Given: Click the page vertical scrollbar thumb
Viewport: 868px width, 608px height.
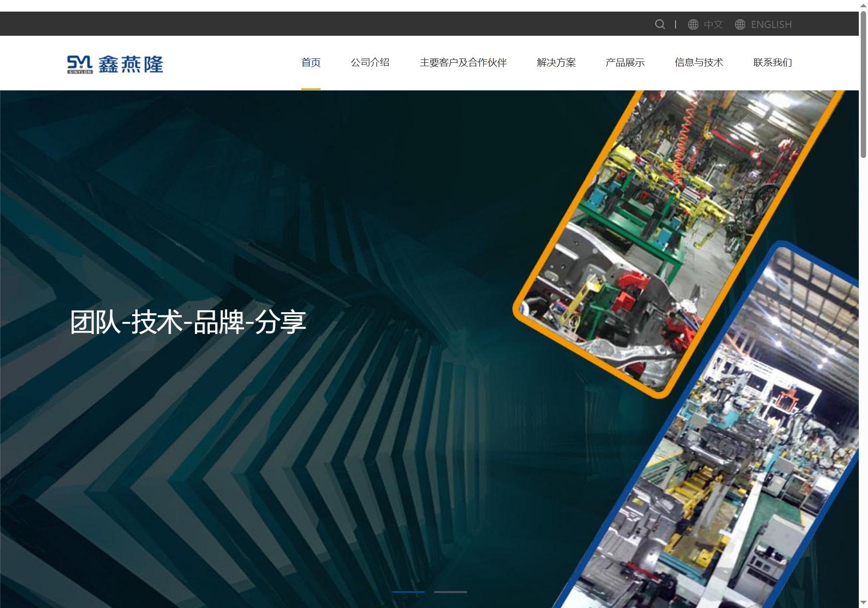Looking at the screenshot, I should point(863,84).
